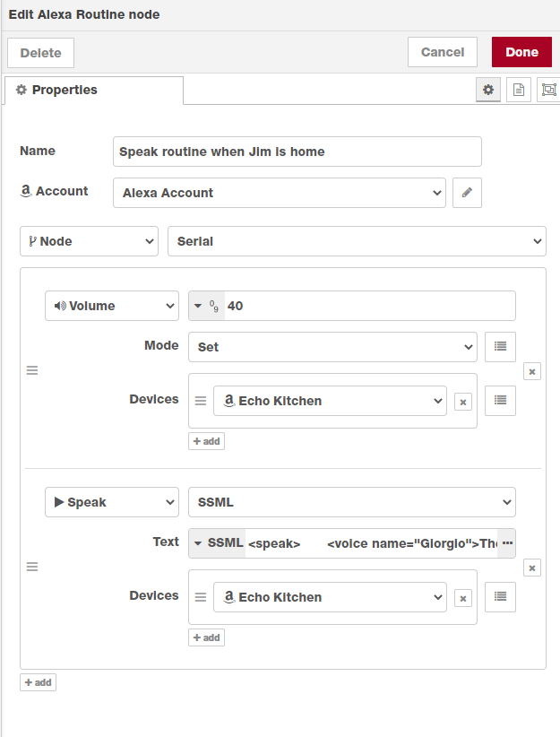This screenshot has height=737, width=560.
Task: Open the device list editor for Volume devices
Action: tap(500, 401)
